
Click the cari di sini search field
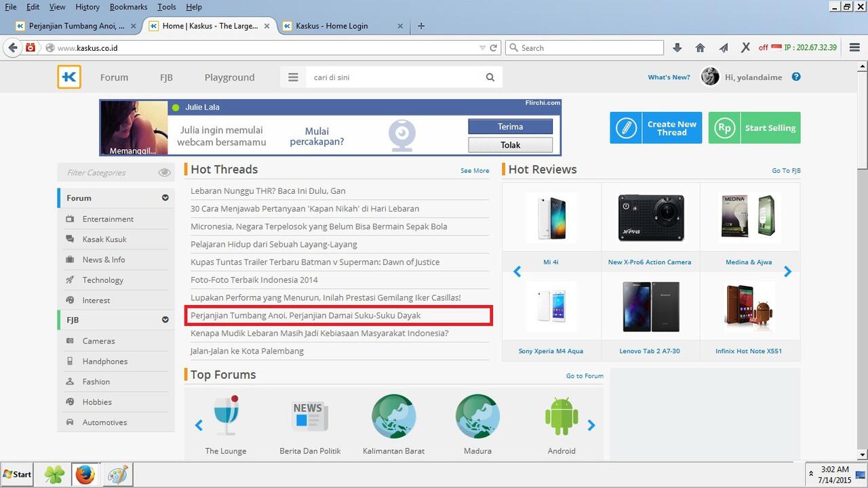point(394,77)
